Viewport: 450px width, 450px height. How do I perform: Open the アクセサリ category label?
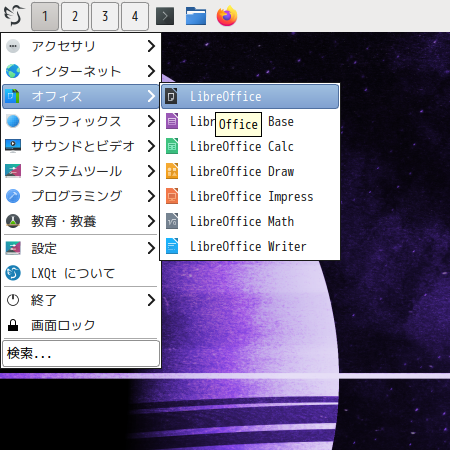click(63, 46)
